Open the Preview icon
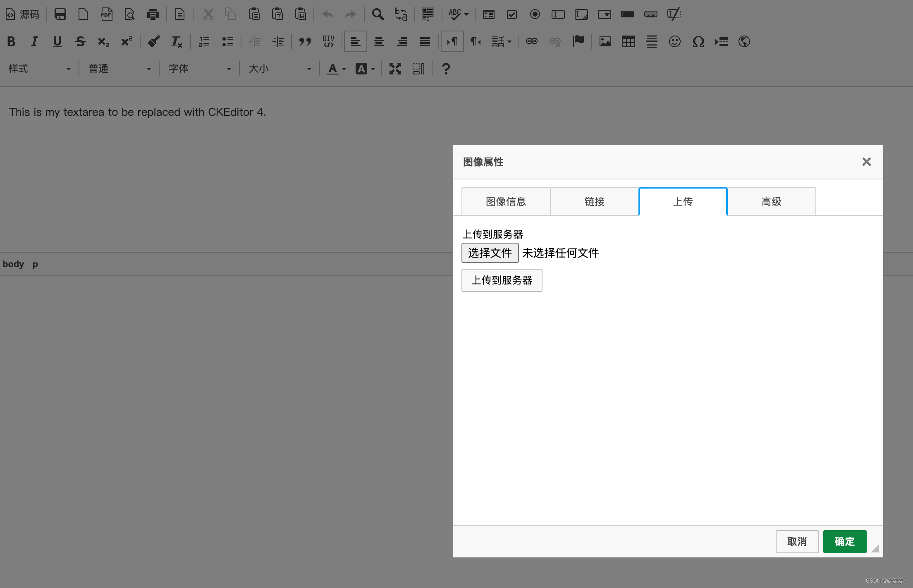Screen dimensions: 913x588 [x=129, y=14]
